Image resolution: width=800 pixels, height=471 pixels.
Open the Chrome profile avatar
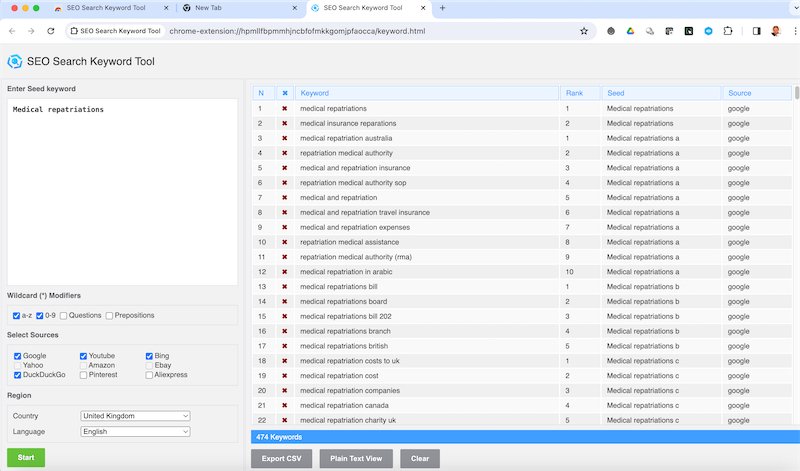pos(776,31)
